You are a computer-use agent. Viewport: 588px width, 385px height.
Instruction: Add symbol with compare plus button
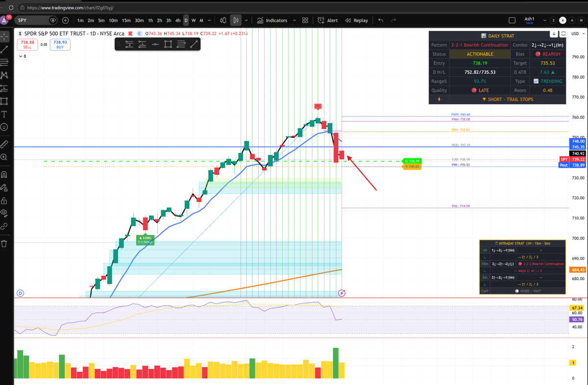pos(66,21)
